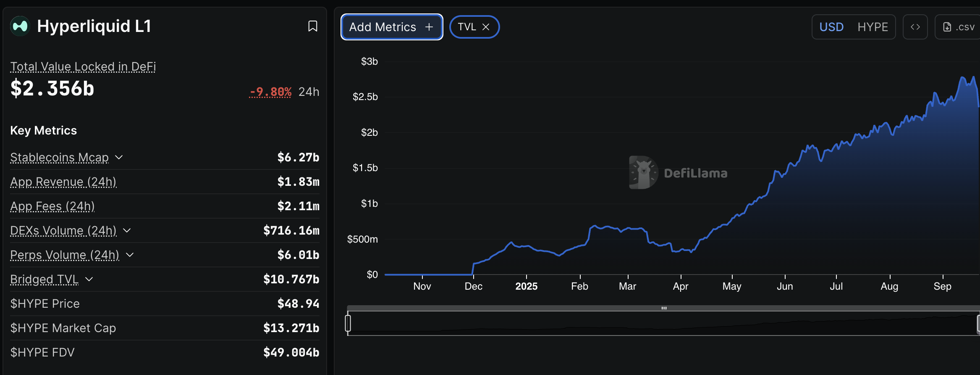The width and height of the screenshot is (980, 375).
Task: Grab the left range slider handle
Action: pyautogui.click(x=348, y=323)
